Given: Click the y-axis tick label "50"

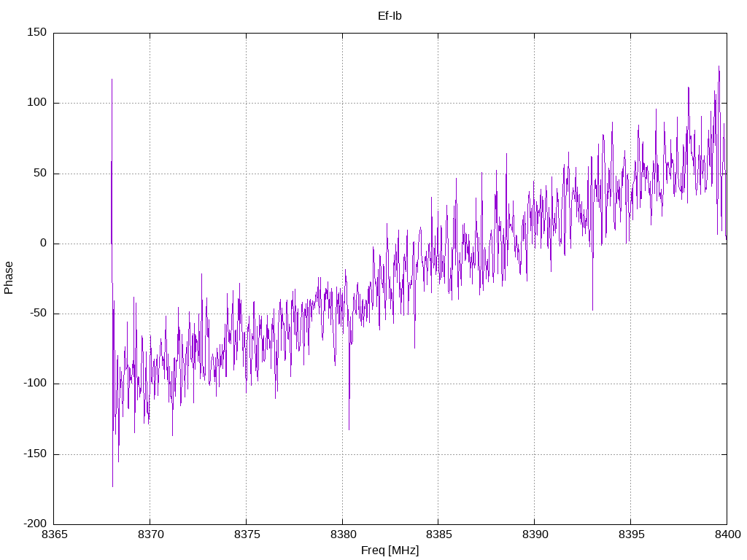Looking at the screenshot, I should click(x=40, y=173).
